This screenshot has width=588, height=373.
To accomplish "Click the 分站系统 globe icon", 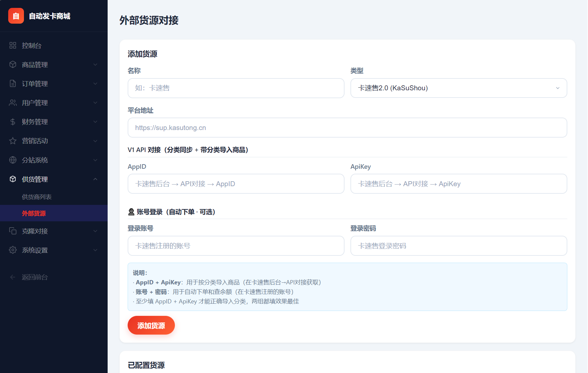I will (x=13, y=160).
